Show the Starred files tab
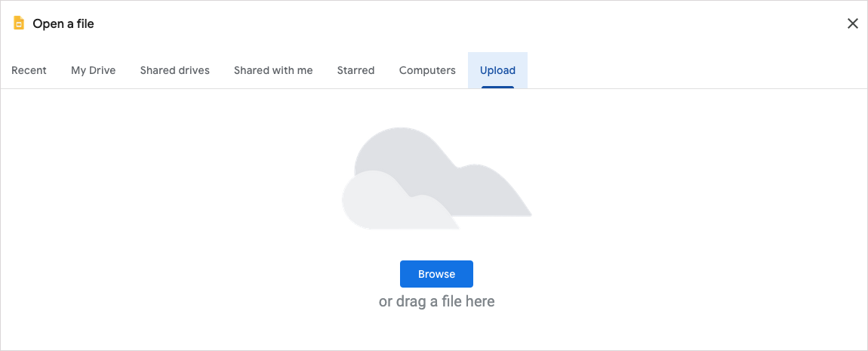The width and height of the screenshot is (868, 351). pyautogui.click(x=356, y=70)
